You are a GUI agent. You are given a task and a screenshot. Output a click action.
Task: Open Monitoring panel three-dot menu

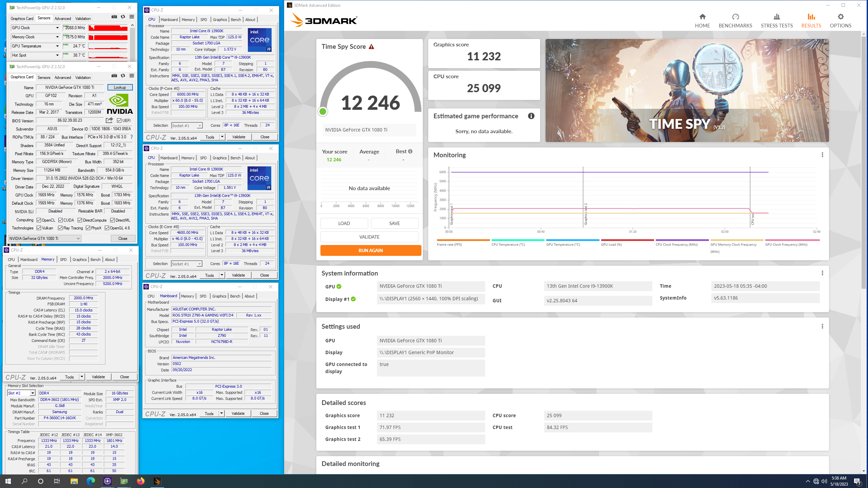(822, 155)
